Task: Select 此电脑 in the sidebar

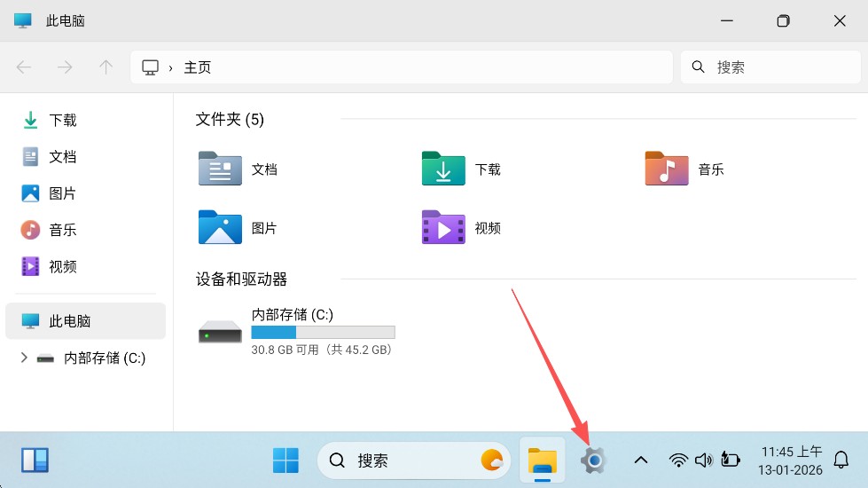Action: point(70,321)
